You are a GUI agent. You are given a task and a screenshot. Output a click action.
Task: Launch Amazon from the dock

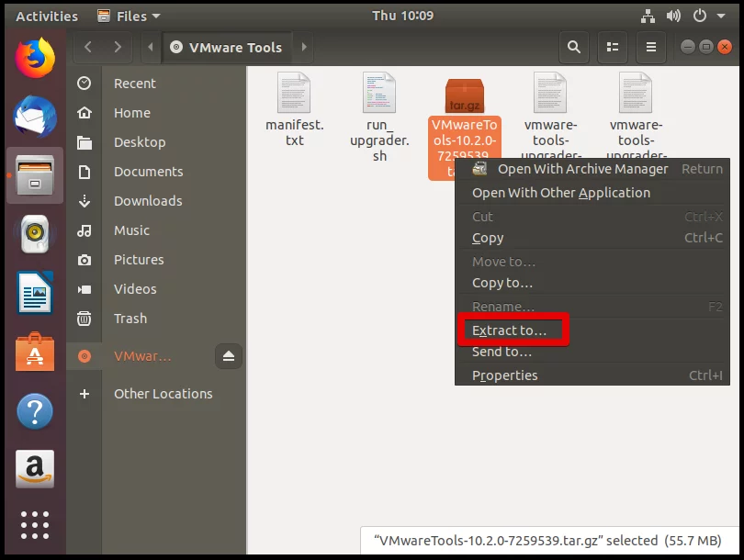click(35, 469)
